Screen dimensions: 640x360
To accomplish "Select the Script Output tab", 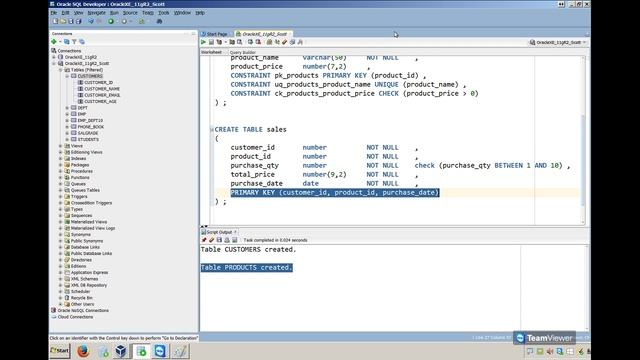I will (219, 232).
